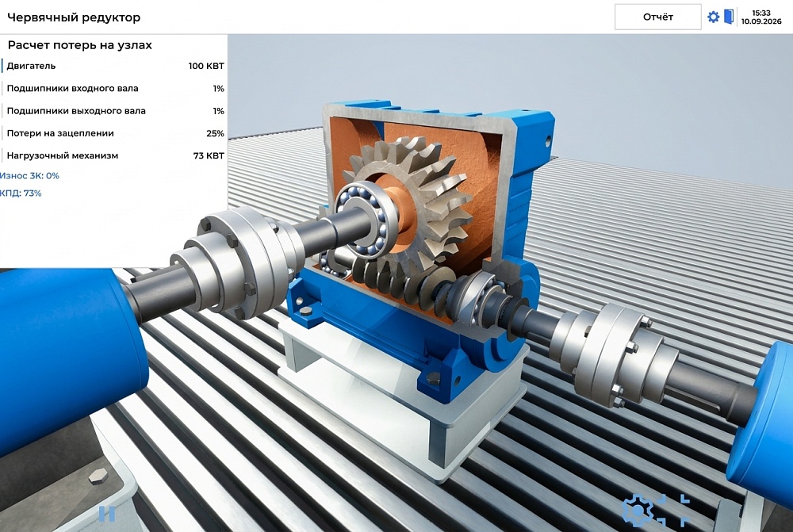Click the 73 КВТ load mechanism value
This screenshot has height=532, width=793.
[209, 155]
